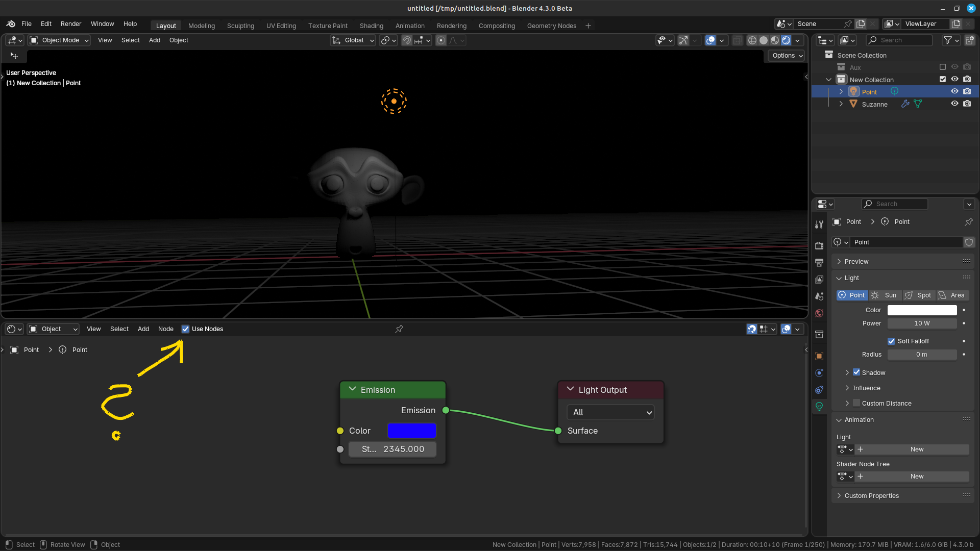980x551 pixels.
Task: Uncheck the Use Nodes checkbox
Action: coord(185,329)
